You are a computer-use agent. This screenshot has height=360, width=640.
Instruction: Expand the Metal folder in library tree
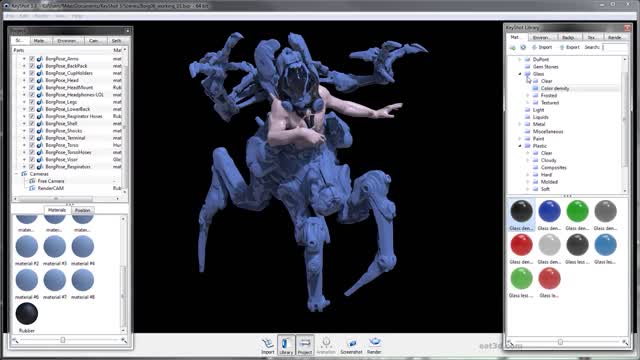pyautogui.click(x=520, y=124)
